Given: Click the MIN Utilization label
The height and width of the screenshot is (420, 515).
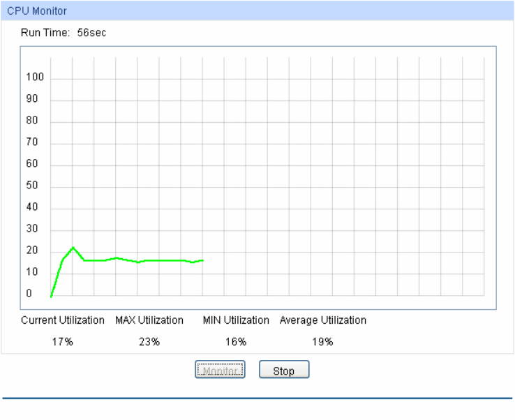Looking at the screenshot, I should click(x=236, y=320).
